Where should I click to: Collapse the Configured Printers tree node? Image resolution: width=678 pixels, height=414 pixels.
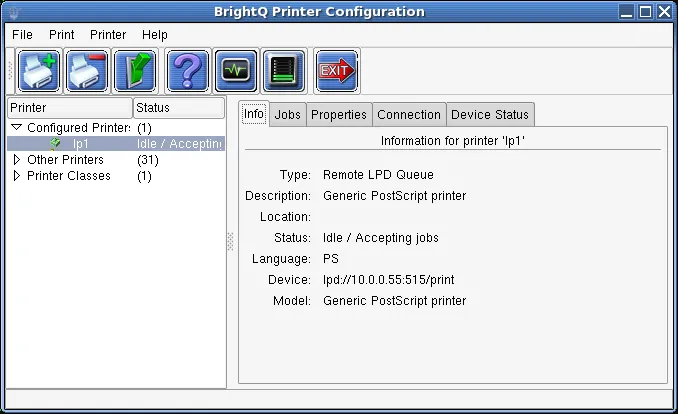(x=16, y=127)
